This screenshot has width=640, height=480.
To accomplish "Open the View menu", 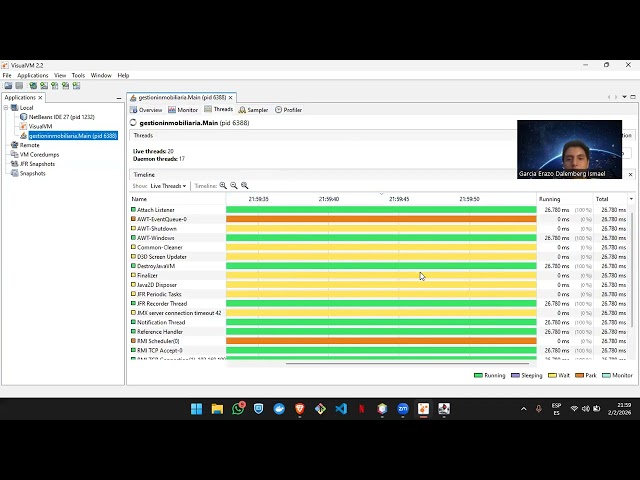I will (60, 76).
